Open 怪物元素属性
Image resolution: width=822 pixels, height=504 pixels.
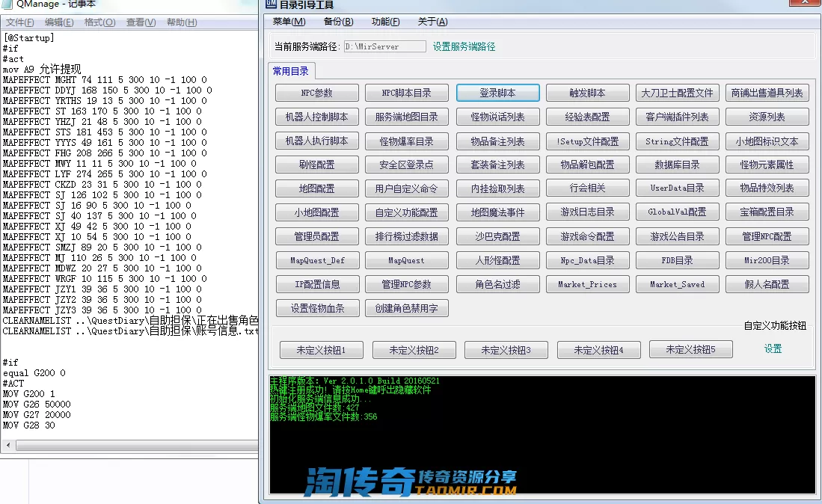pos(767,165)
